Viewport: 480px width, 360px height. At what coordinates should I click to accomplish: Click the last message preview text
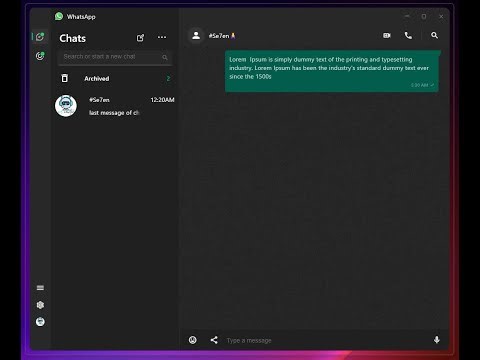point(114,113)
